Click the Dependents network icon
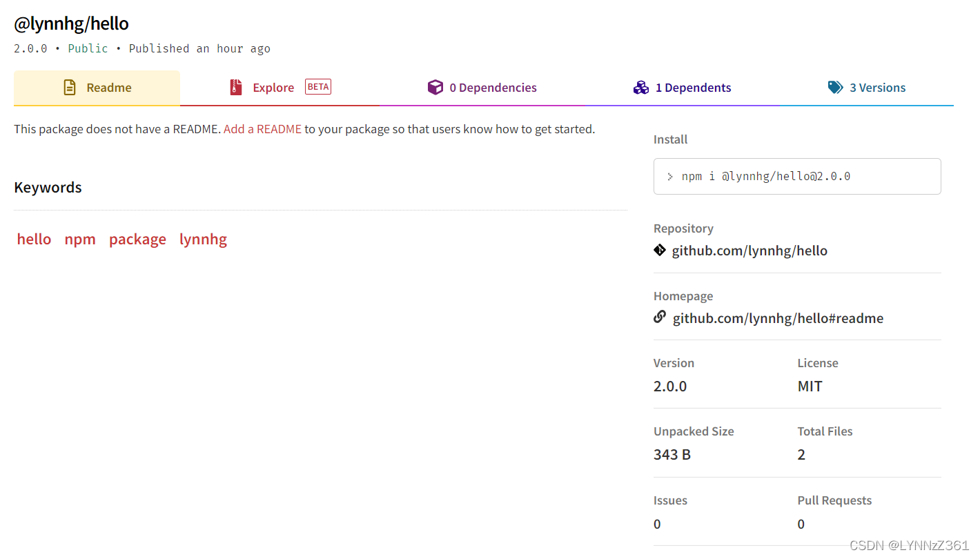Screen dimensions: 980x557 (641, 87)
